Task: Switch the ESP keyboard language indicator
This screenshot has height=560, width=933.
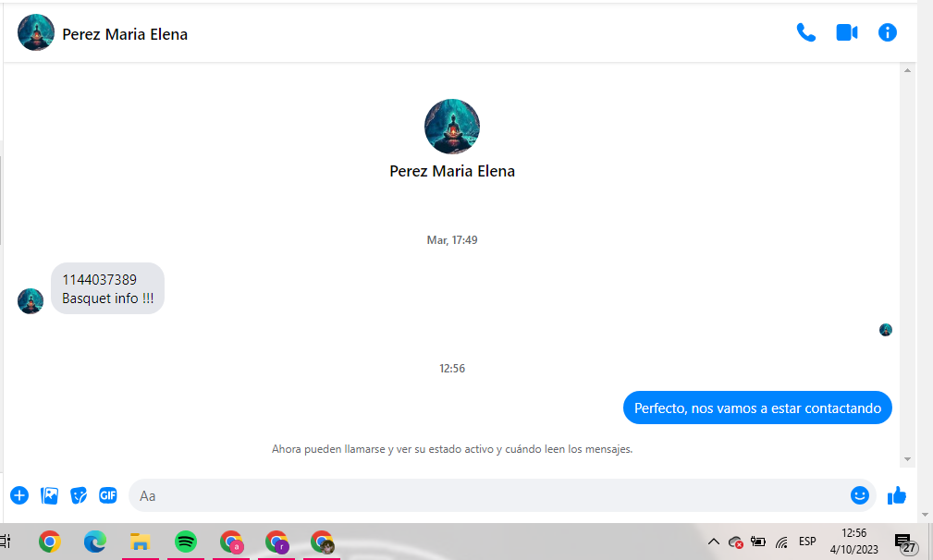Action: point(807,542)
